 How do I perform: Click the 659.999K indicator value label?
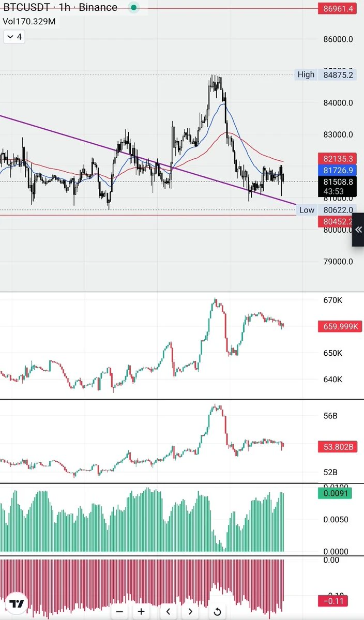coord(340,327)
